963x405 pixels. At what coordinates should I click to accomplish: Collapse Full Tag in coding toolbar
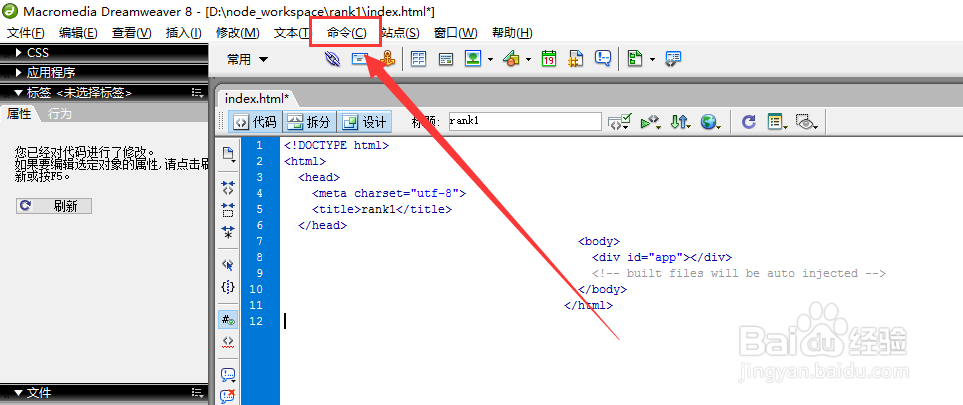pyautogui.click(x=228, y=187)
